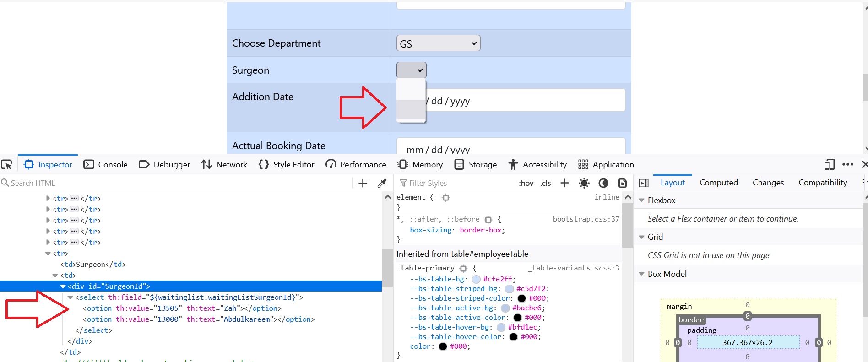Highlight elements matching *, ::after selector
868x362 pixels.
point(488,220)
